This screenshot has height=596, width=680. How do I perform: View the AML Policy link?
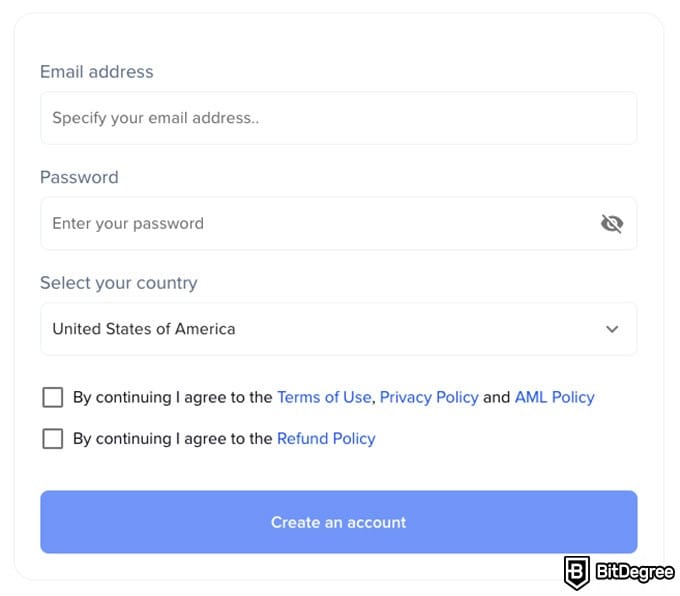pyautogui.click(x=554, y=397)
